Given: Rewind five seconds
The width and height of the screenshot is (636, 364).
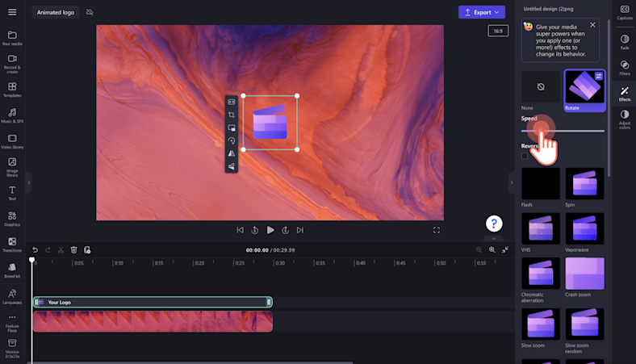Looking at the screenshot, I should (x=255, y=230).
